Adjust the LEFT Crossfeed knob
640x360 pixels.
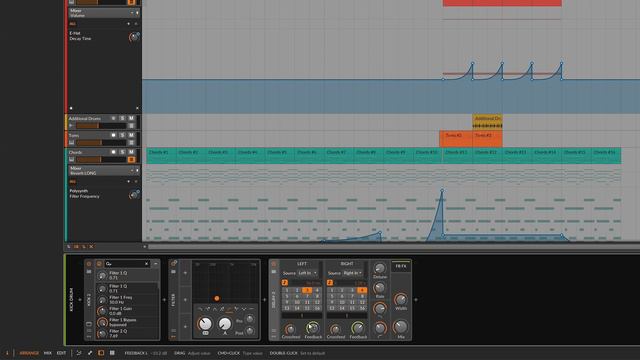click(290, 329)
